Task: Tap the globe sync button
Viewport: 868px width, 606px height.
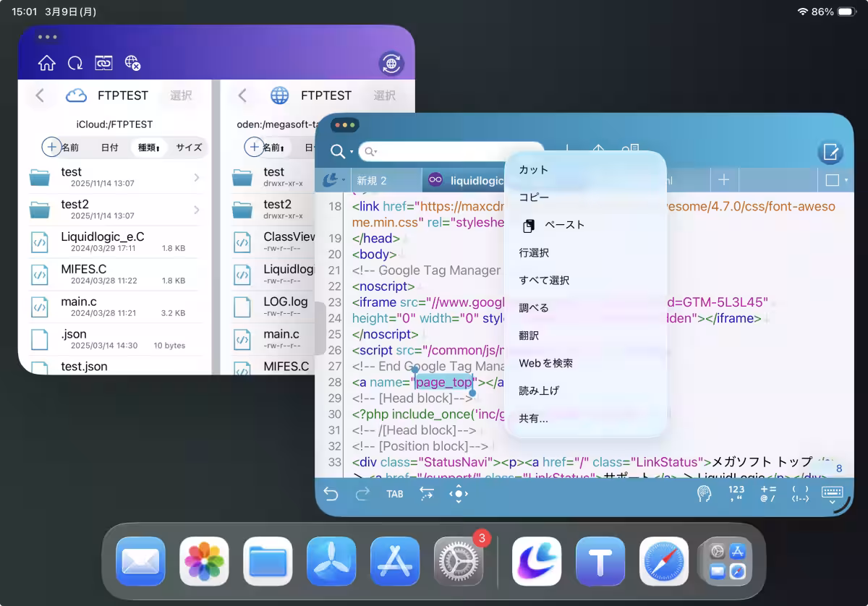Action: [x=391, y=64]
